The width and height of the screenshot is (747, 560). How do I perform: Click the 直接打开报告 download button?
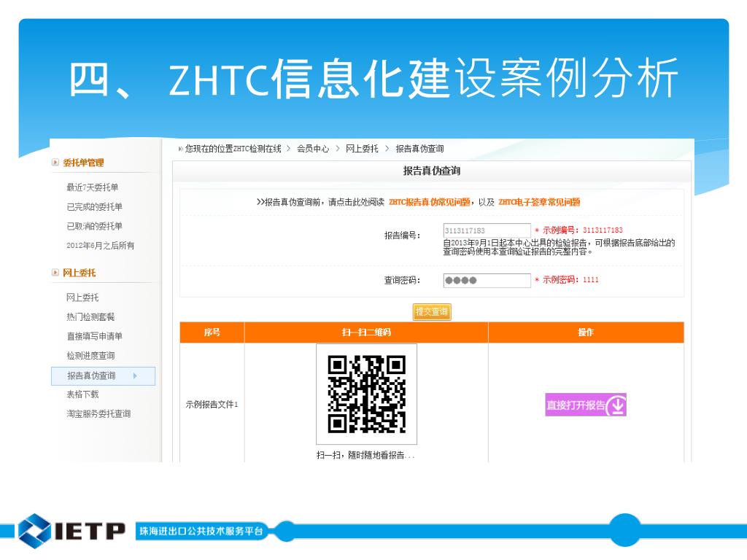point(586,405)
